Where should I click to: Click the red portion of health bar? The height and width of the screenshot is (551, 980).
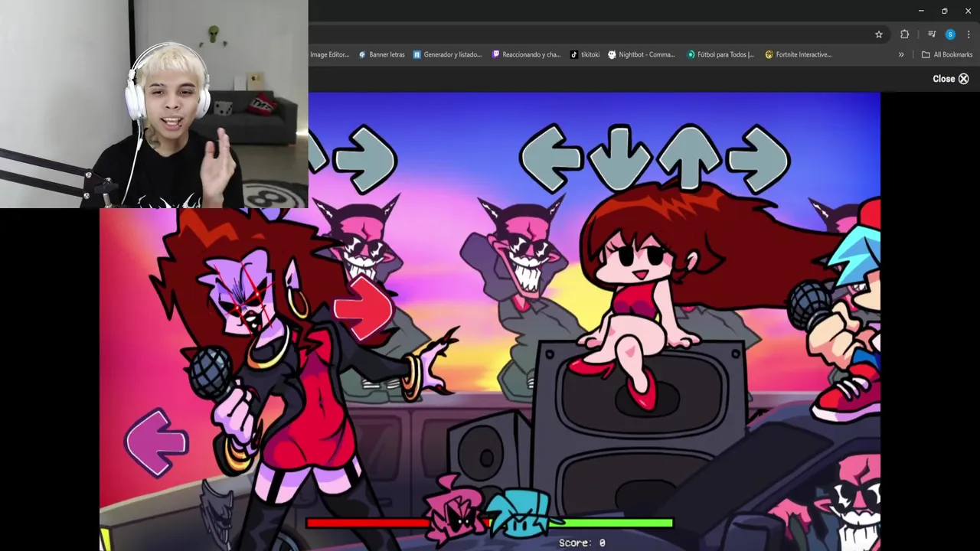pyautogui.click(x=369, y=523)
